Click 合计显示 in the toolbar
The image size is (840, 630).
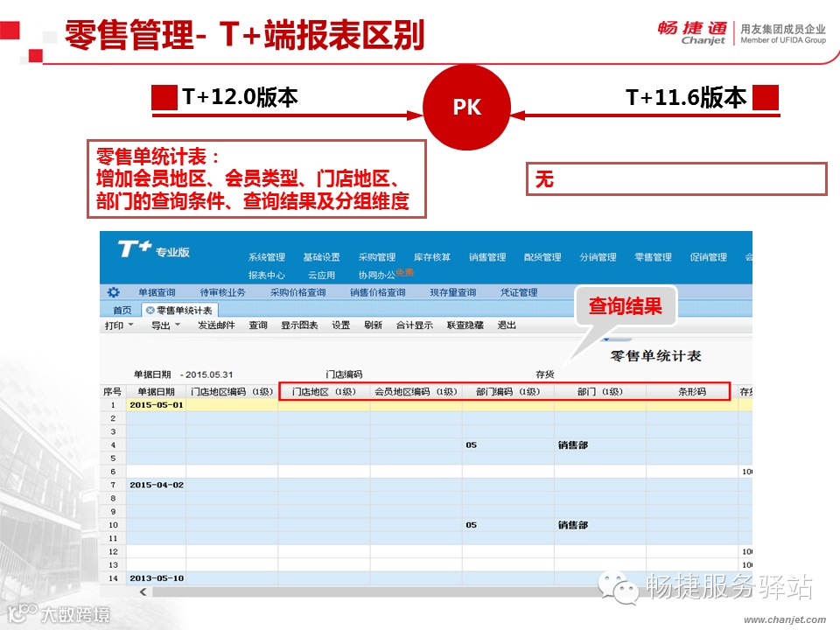click(x=415, y=325)
